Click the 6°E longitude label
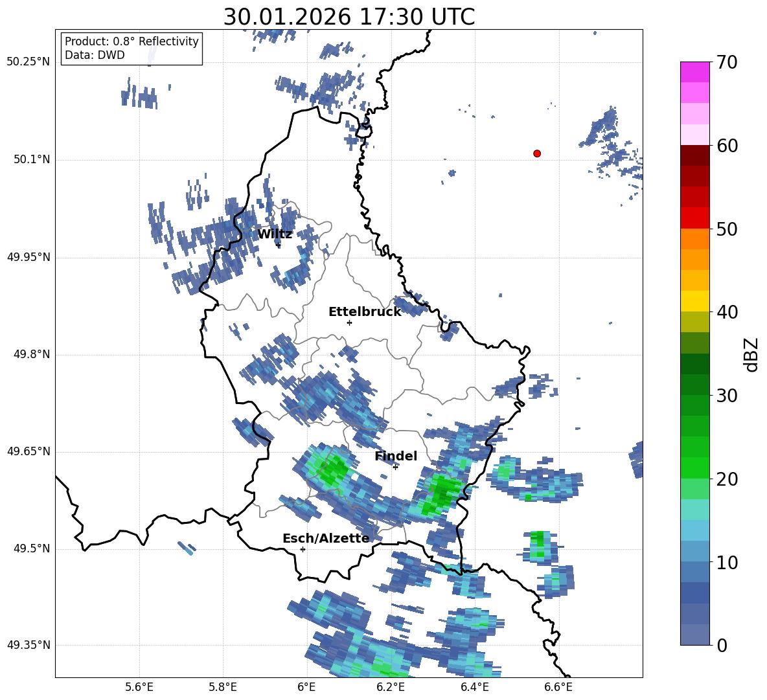 pyautogui.click(x=306, y=687)
